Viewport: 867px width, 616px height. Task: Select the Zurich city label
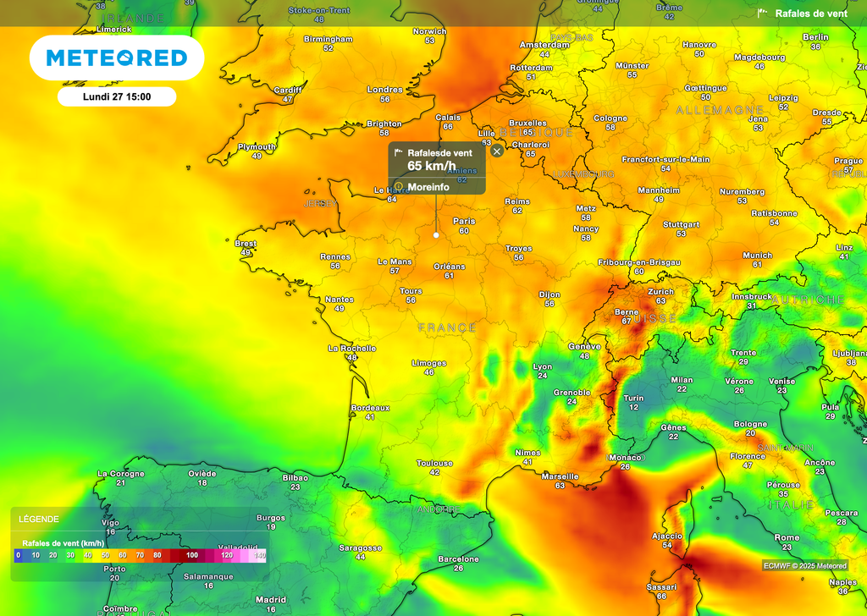(660, 292)
